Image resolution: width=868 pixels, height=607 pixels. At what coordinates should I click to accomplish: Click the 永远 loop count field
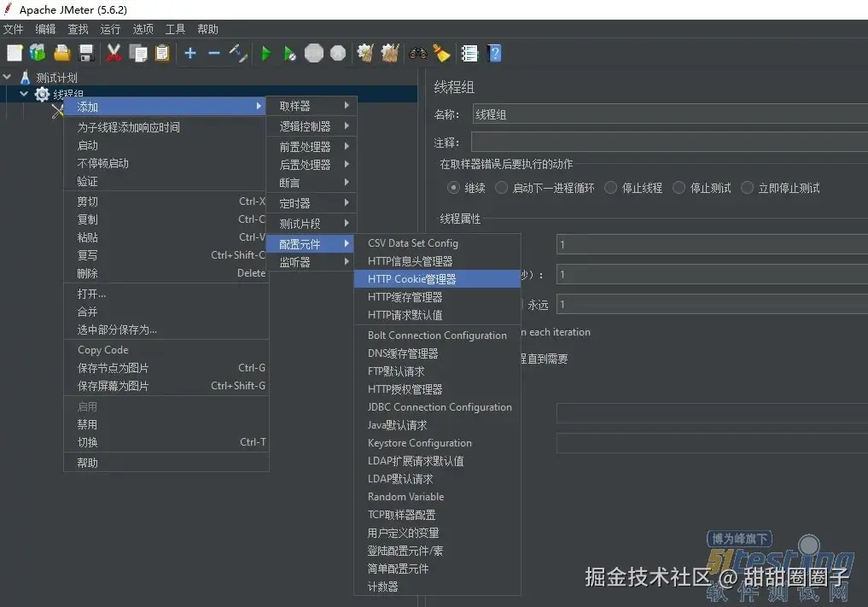[x=712, y=305]
